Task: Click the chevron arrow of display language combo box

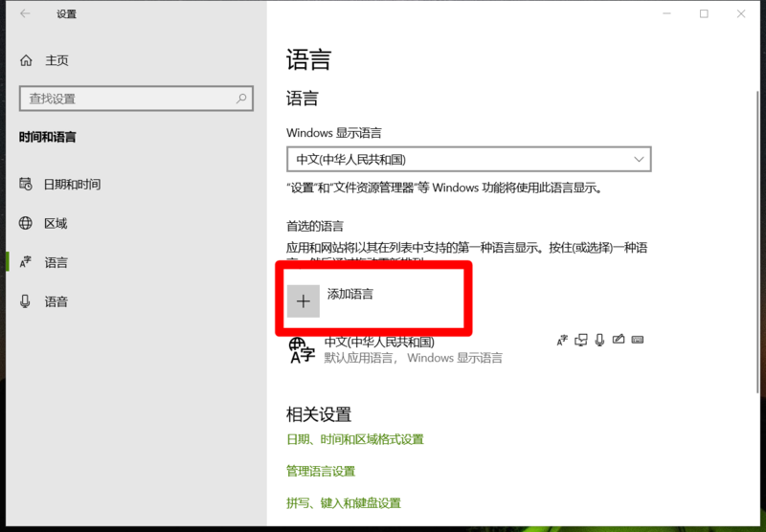Action: coord(639,159)
